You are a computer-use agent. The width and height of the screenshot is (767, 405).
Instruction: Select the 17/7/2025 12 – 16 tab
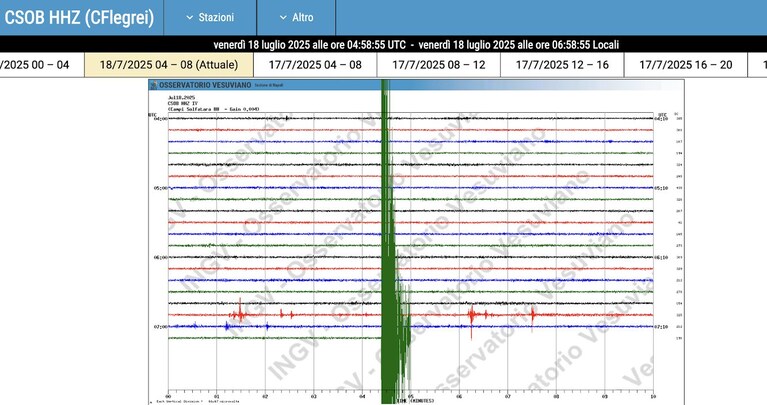point(562,65)
